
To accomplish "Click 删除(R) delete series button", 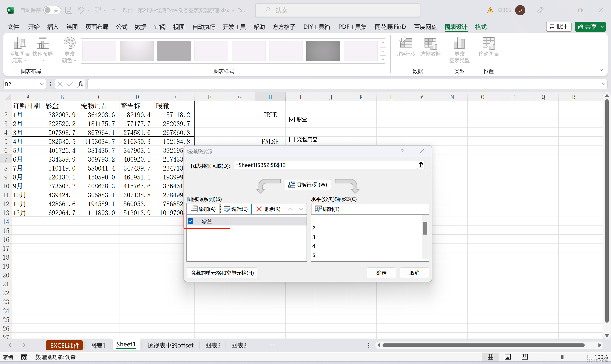I will (268, 209).
